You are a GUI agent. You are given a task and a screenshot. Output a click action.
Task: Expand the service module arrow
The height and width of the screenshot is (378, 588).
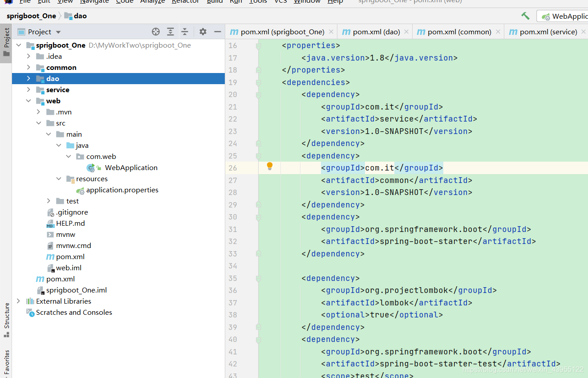coord(28,89)
